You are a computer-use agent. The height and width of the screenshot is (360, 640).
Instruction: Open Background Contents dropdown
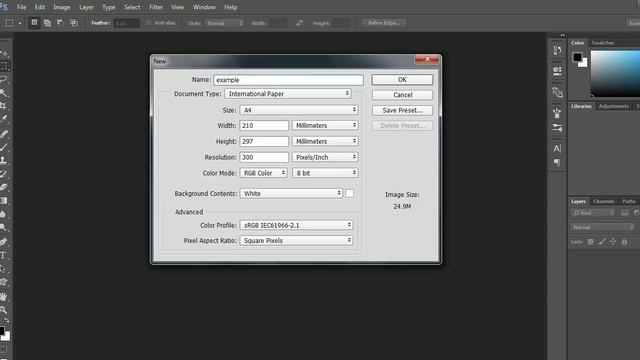tap(291, 193)
